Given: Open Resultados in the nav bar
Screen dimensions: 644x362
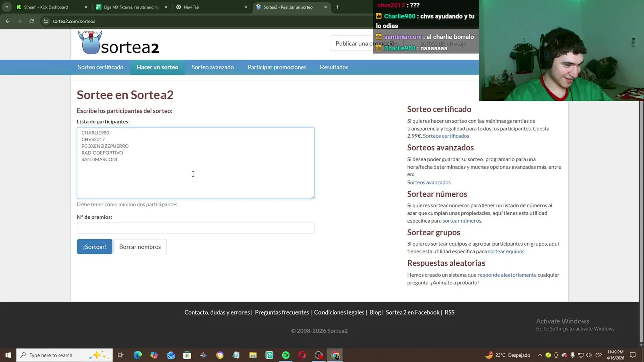Looking at the screenshot, I should click(x=334, y=67).
